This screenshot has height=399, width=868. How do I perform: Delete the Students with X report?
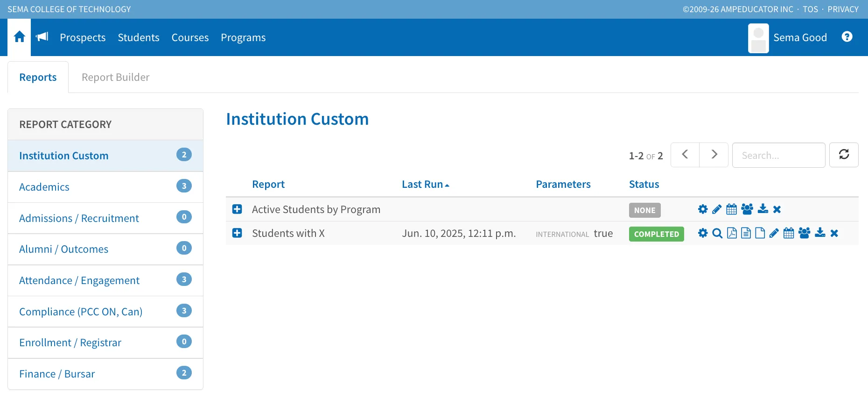(834, 233)
